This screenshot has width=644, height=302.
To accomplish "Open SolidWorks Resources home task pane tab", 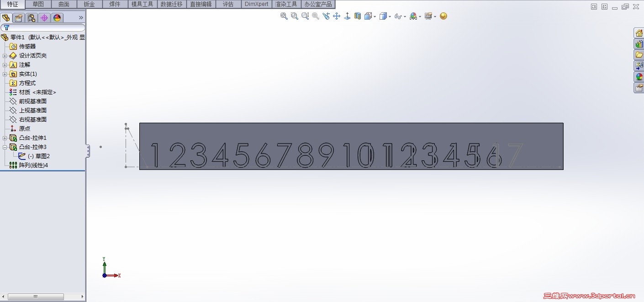I will (x=639, y=33).
